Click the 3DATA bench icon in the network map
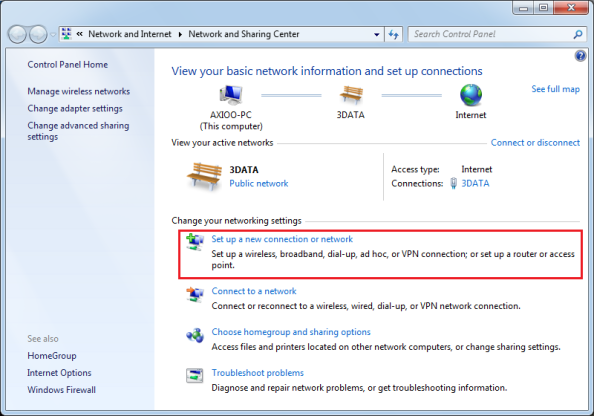594x416 pixels. (x=351, y=94)
